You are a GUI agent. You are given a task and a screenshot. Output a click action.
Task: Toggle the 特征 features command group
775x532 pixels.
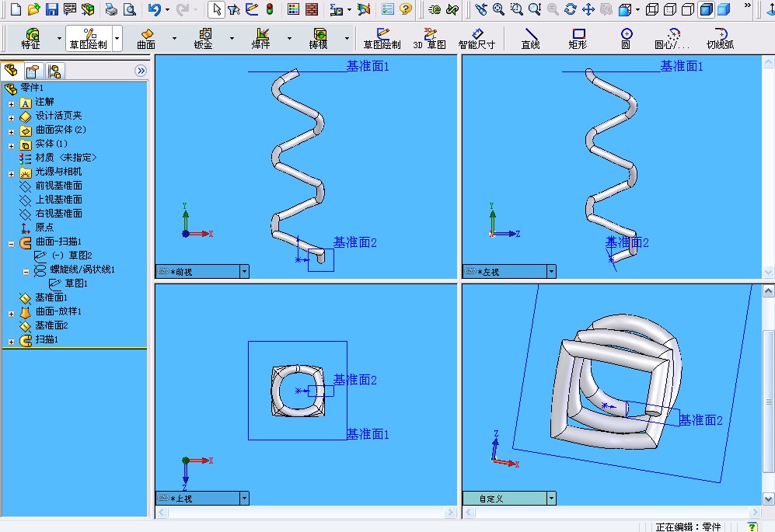tap(30, 39)
